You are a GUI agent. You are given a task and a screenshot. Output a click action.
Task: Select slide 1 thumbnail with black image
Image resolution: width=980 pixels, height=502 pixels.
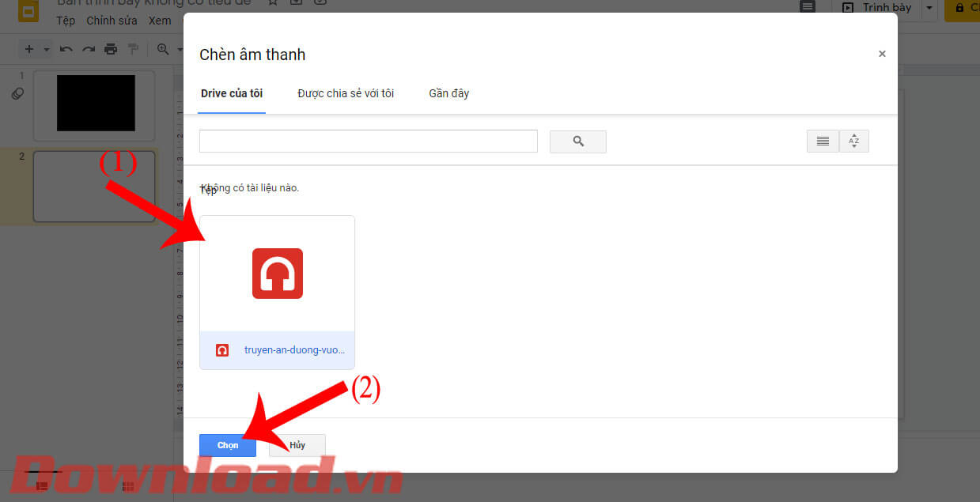click(96, 104)
